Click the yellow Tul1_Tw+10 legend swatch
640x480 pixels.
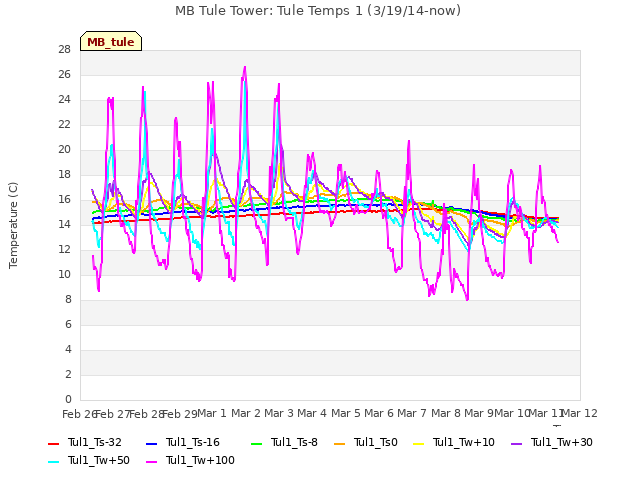pyautogui.click(x=418, y=443)
